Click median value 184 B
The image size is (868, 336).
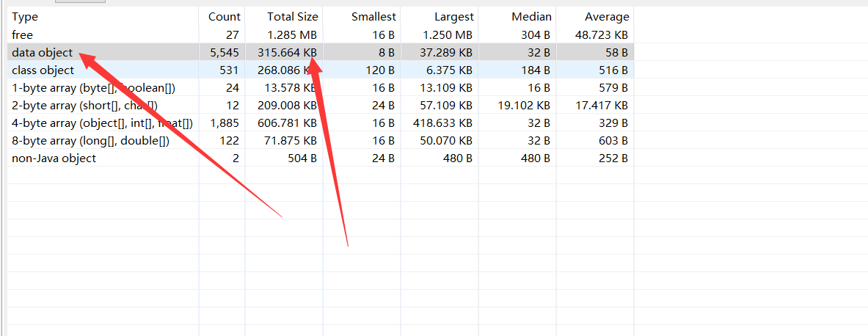[535, 70]
